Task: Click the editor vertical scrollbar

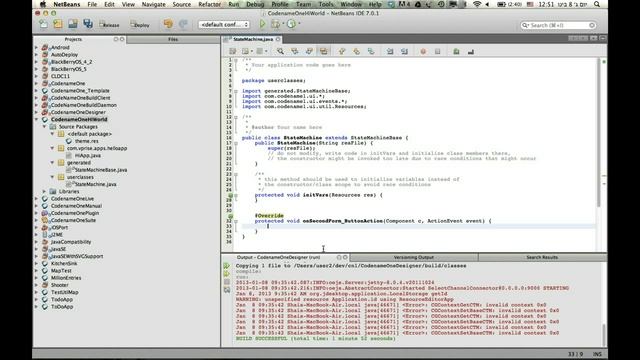Action: (x=598, y=132)
